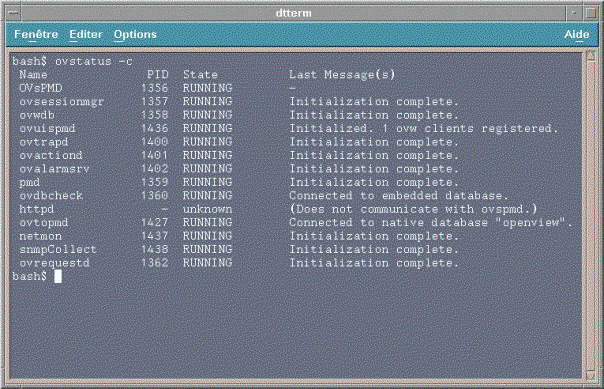604x389 pixels.
Task: Open the window menu button in title bar
Action: (x=13, y=13)
